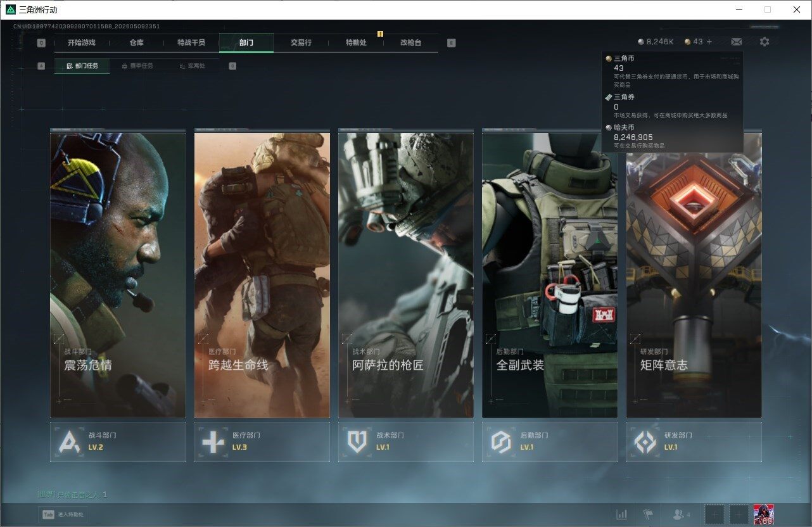
Task: Go to the 交易行 tab
Action: [301, 42]
